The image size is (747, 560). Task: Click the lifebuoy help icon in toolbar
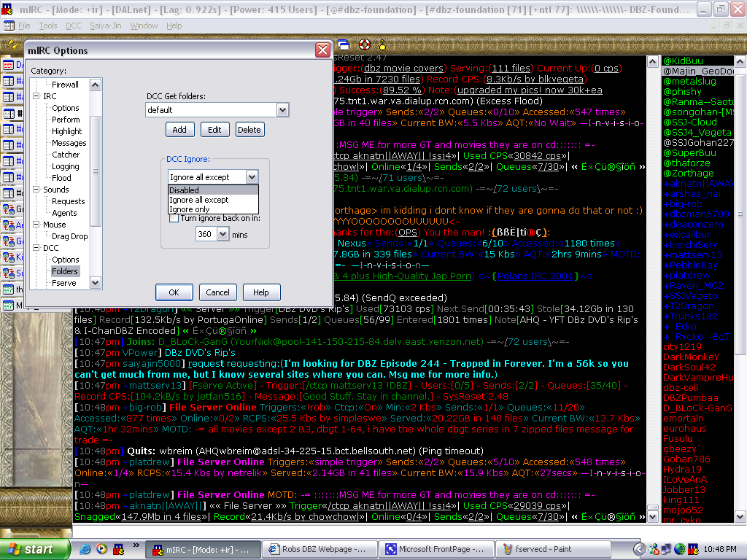365,44
